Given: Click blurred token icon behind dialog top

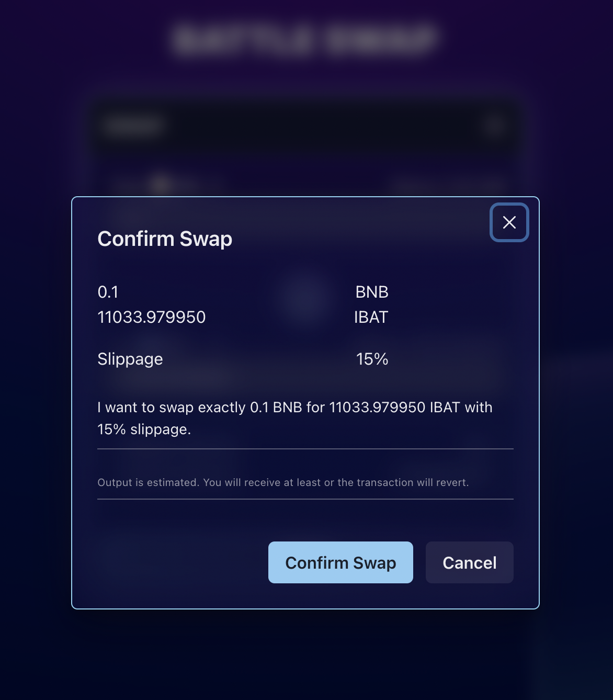Looking at the screenshot, I should pos(161,184).
